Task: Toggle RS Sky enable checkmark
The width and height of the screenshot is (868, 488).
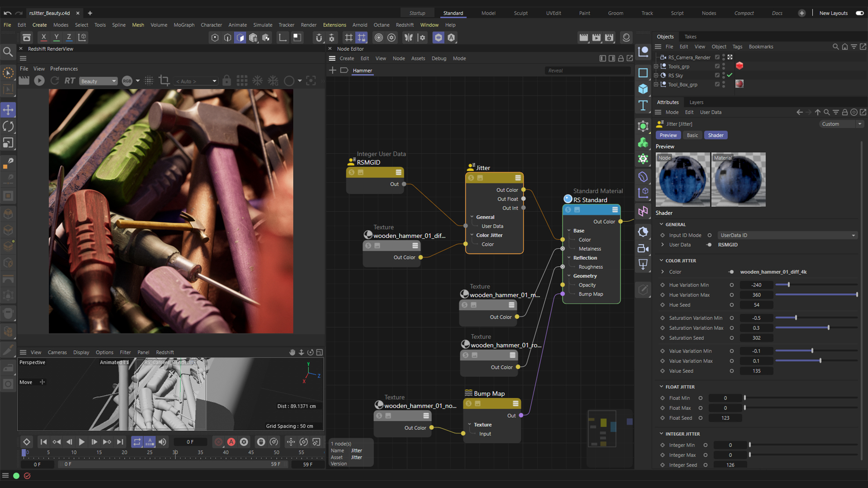Action: click(730, 75)
